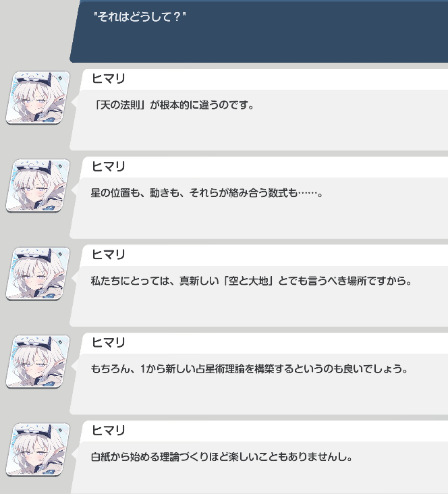
Task: Click Himari's avatar beside 星の位置も message
Action: pos(38,186)
